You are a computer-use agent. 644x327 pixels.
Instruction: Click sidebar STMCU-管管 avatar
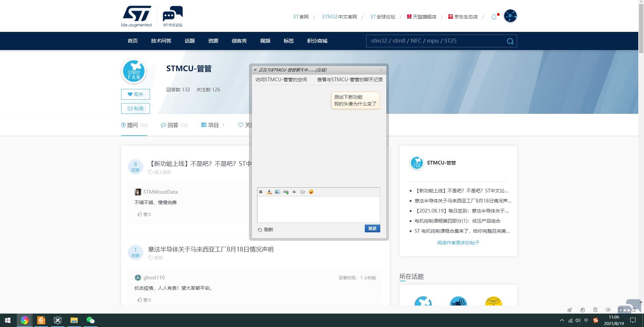click(x=417, y=163)
